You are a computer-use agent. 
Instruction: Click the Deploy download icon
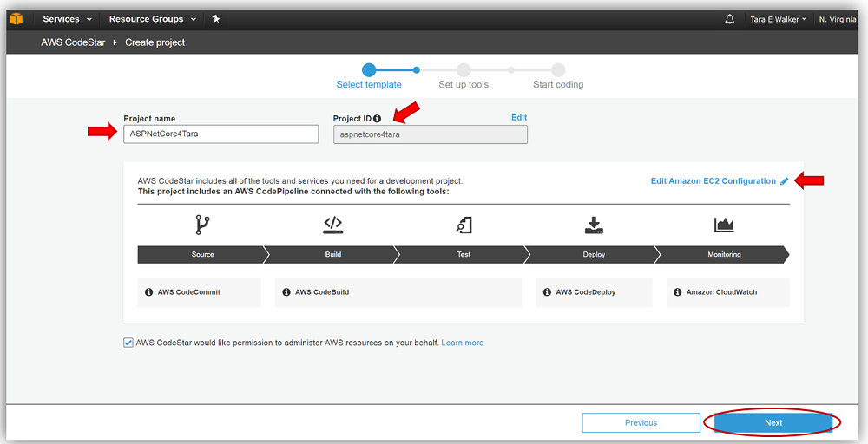pos(594,225)
